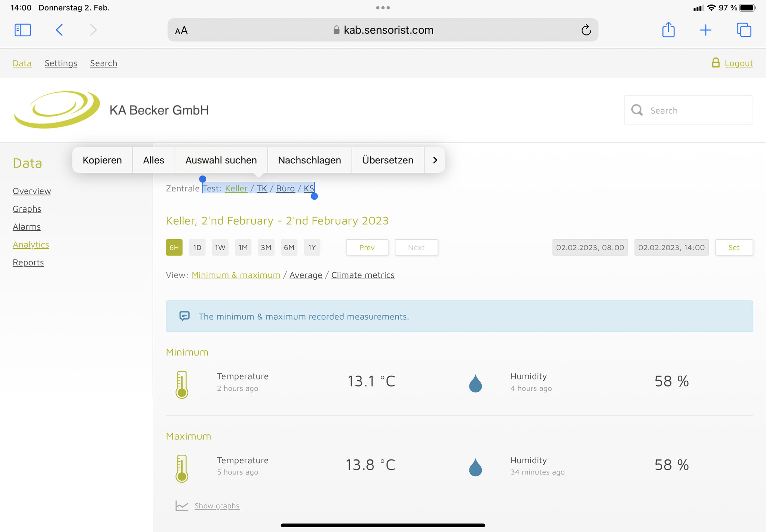Image resolution: width=766 pixels, height=532 pixels.
Task: Select the 6H time range
Action: (174, 247)
